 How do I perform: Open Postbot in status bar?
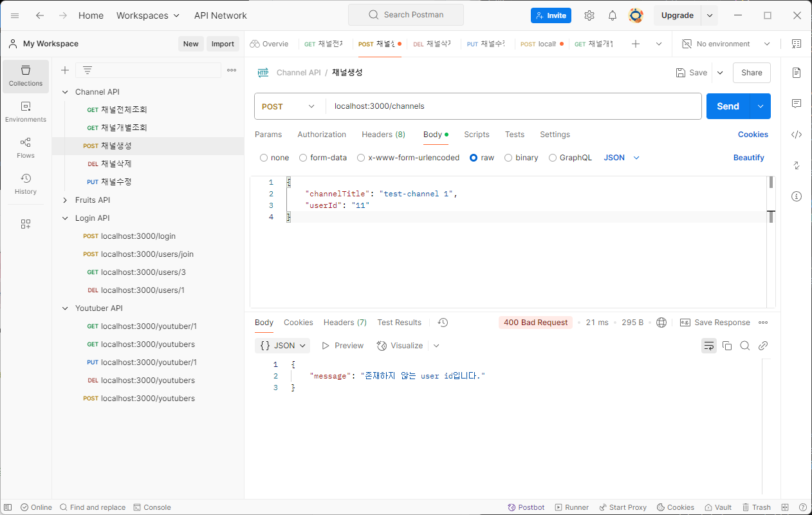526,507
